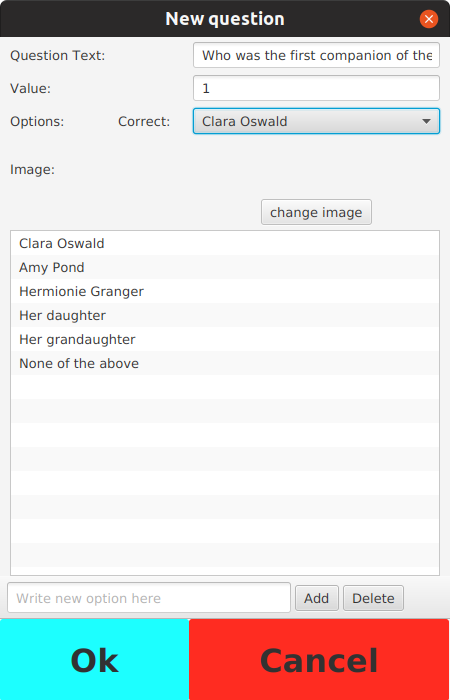
Task: Click the New question title bar
Action: pyautogui.click(x=225, y=19)
